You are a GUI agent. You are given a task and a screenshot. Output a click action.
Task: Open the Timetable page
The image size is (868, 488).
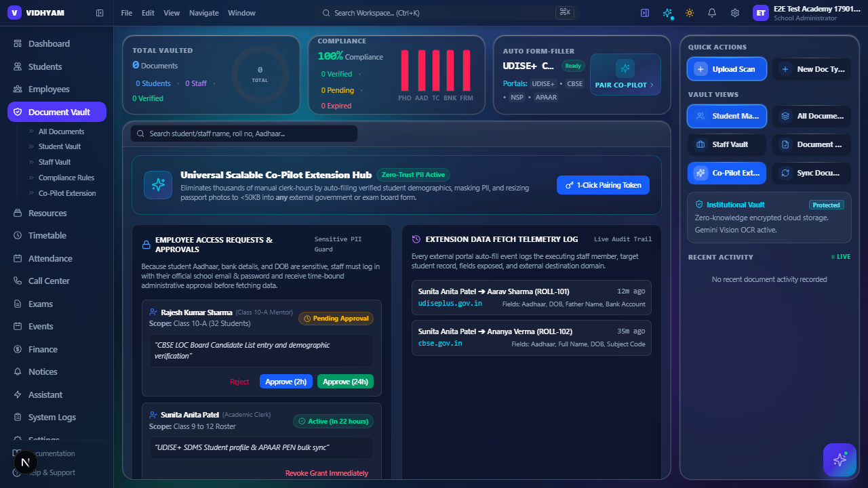click(57, 235)
